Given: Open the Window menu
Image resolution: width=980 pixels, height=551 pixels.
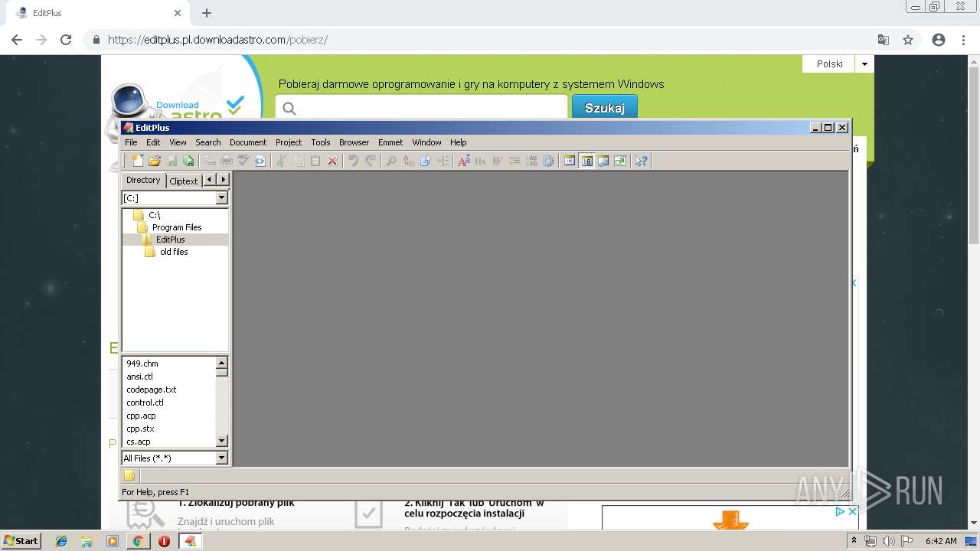Looking at the screenshot, I should click(426, 142).
